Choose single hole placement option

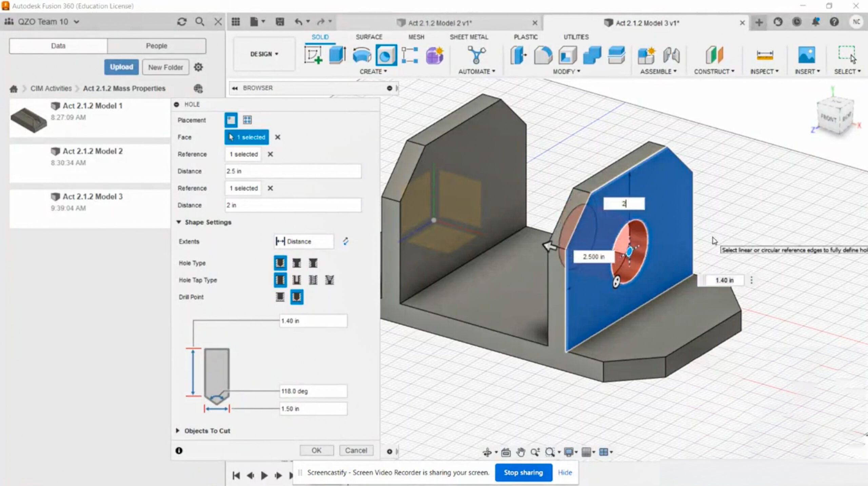tap(231, 120)
